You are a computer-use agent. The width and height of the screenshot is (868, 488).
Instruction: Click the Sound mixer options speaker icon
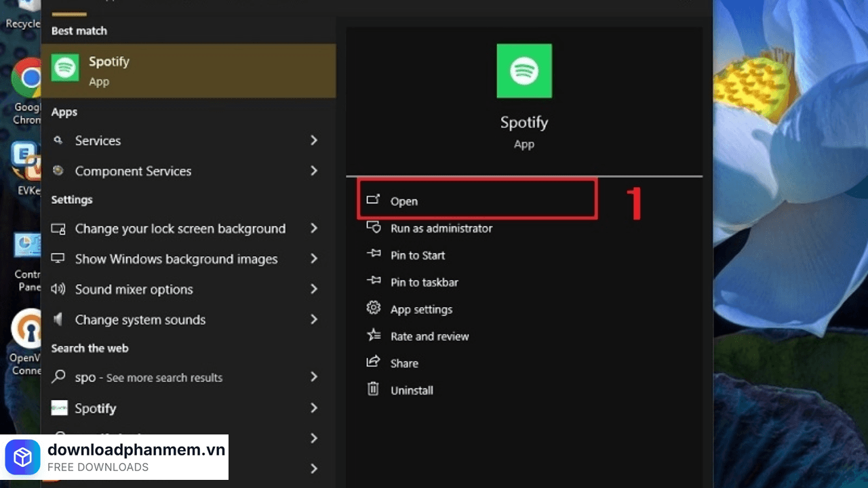tap(58, 289)
